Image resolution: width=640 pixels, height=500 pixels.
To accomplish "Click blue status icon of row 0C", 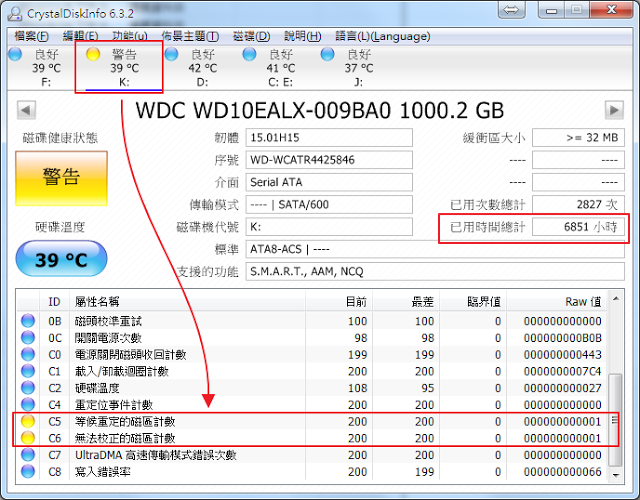I will pyautogui.click(x=28, y=338).
